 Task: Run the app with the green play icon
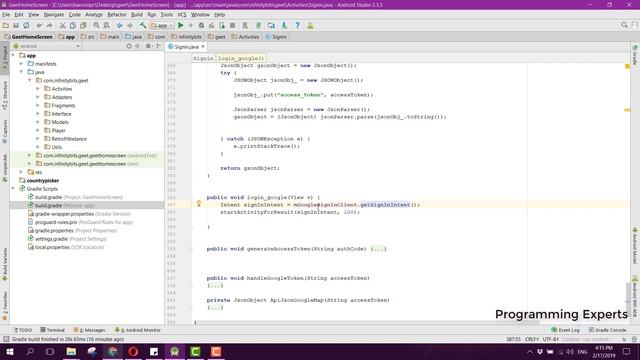[181, 25]
